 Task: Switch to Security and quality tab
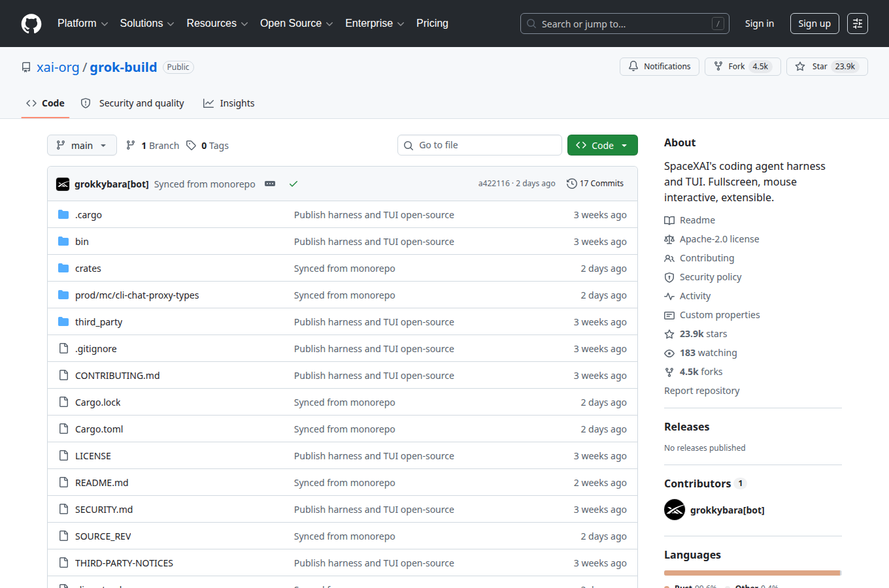pos(132,103)
